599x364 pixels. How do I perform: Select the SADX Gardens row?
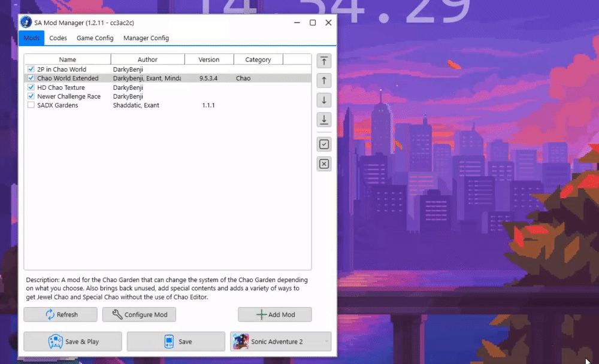(168, 105)
